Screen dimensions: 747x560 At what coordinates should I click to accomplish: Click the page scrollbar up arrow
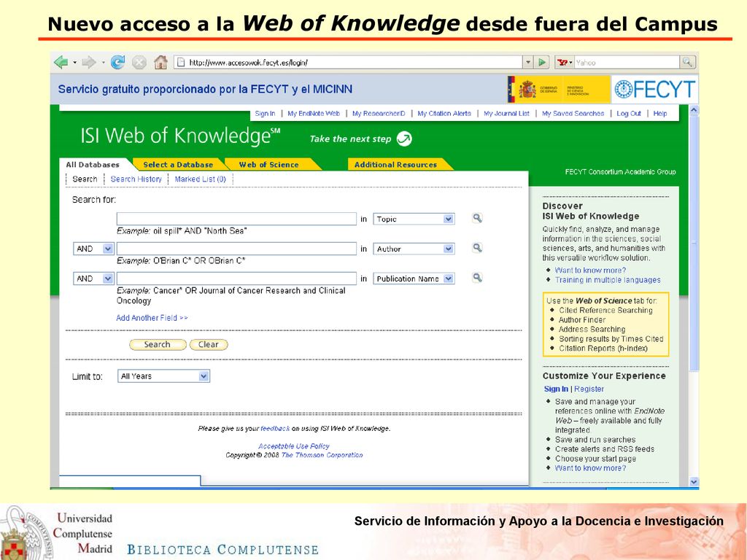click(x=694, y=110)
